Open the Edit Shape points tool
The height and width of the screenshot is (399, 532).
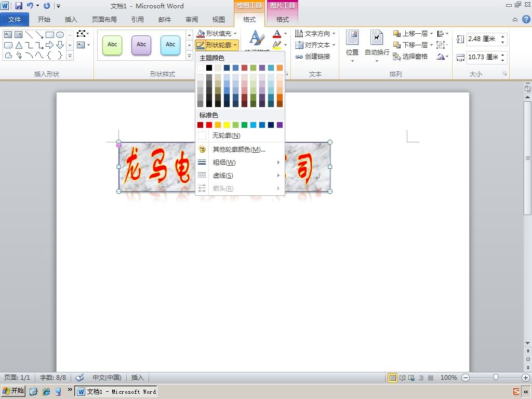[83, 34]
